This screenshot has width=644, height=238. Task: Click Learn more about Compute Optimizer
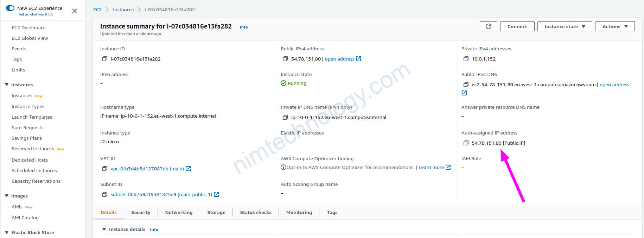point(431,167)
